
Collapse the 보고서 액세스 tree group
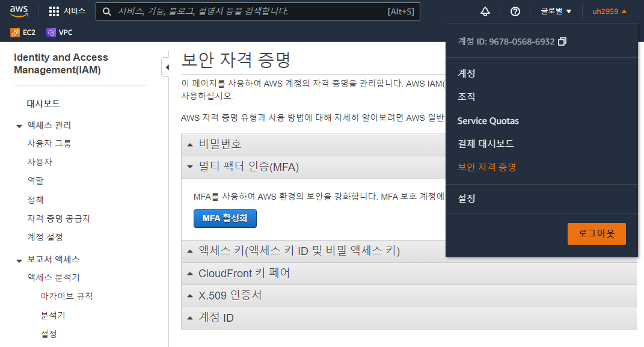point(19,260)
